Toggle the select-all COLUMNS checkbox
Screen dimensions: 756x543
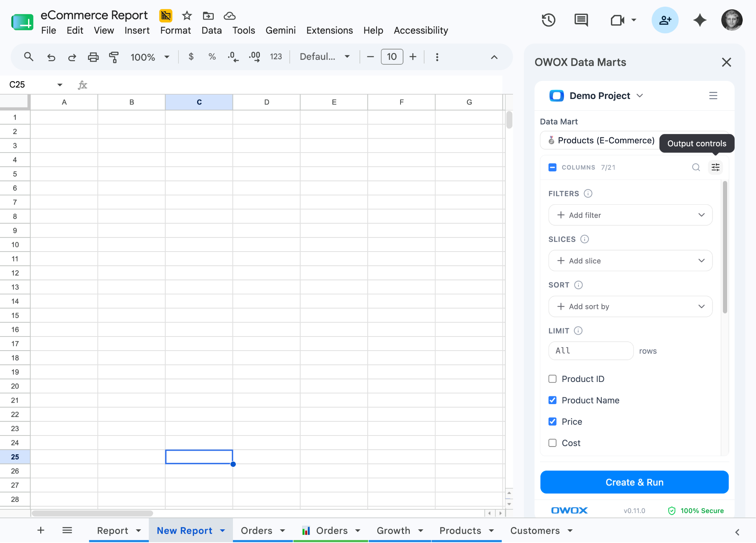click(552, 167)
